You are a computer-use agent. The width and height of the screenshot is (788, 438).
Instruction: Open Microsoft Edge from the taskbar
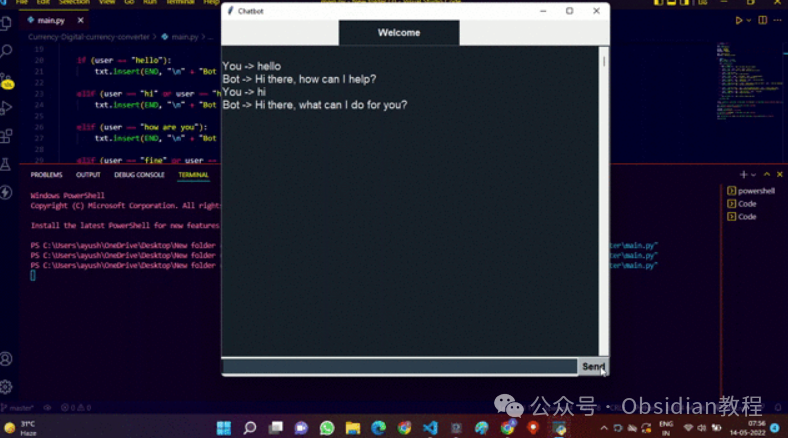click(378, 428)
